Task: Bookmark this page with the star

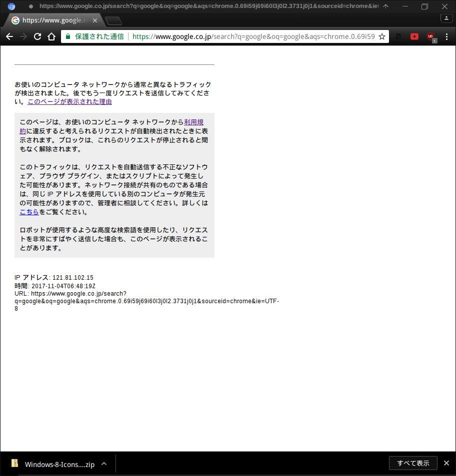Action: (x=382, y=36)
